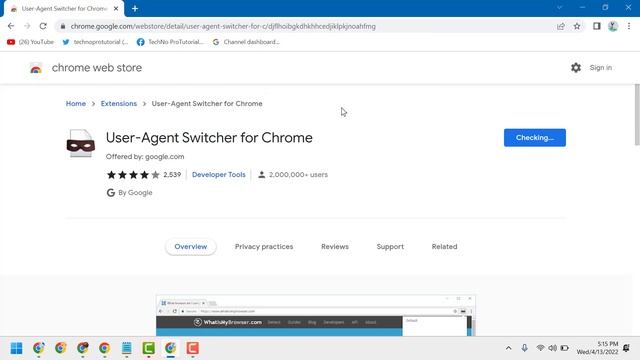Reload the current page
Screen dimensions: 640x360
click(x=43, y=26)
